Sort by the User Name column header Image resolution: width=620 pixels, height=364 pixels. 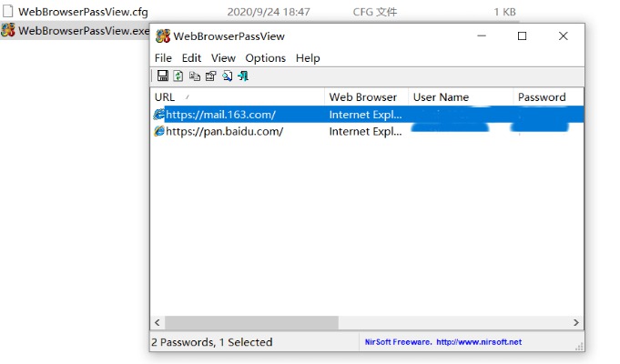tap(461, 97)
